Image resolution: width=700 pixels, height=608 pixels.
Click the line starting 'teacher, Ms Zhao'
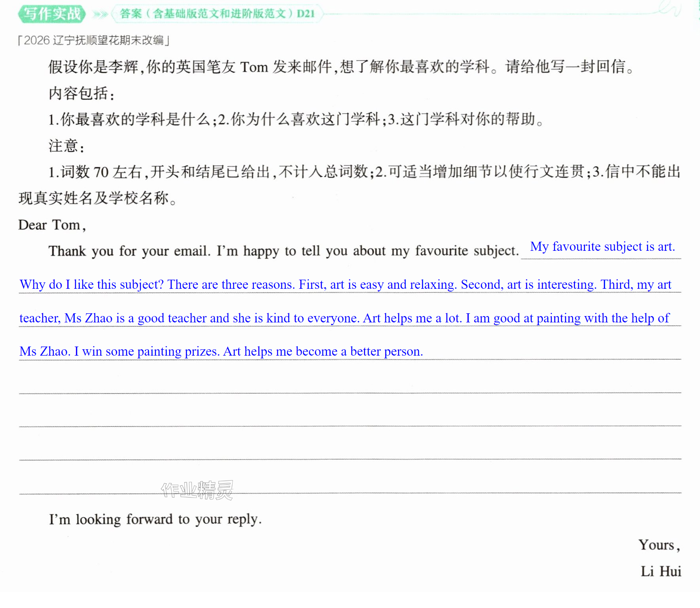(344, 318)
